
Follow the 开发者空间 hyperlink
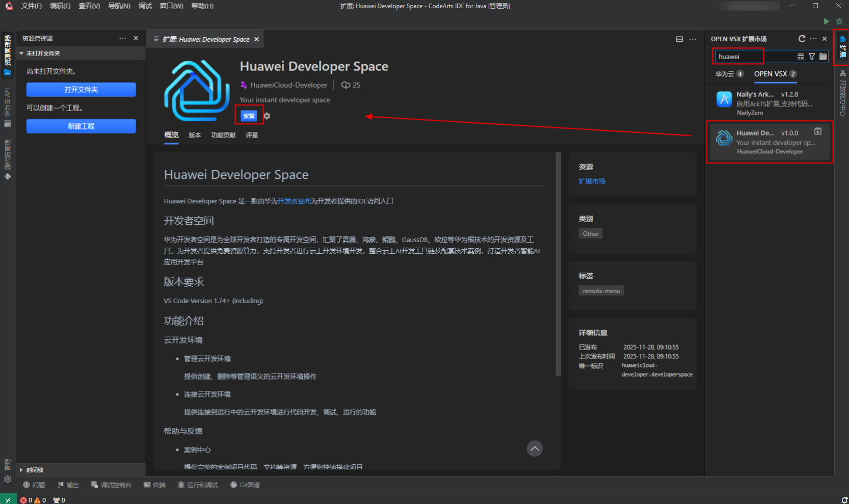(294, 201)
